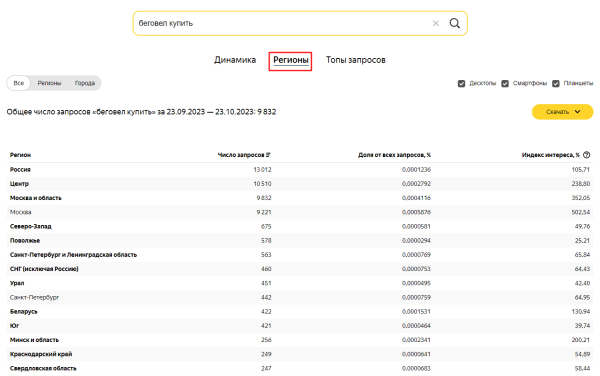
Task: Click the Москва city row label
Action: click(21, 212)
